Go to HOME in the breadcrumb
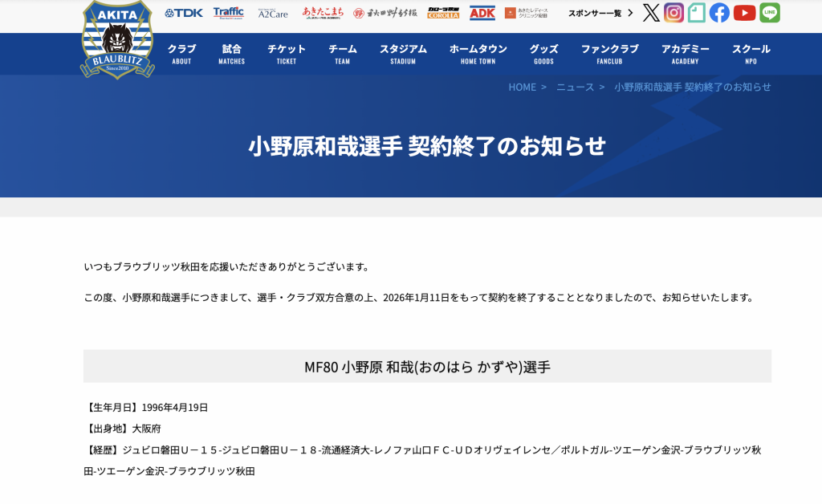 (522, 87)
